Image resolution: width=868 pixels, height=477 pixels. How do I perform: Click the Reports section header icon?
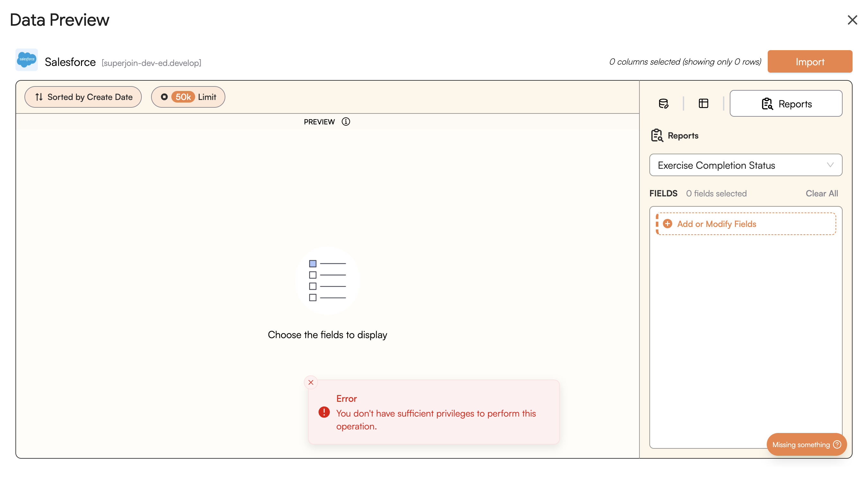click(657, 135)
